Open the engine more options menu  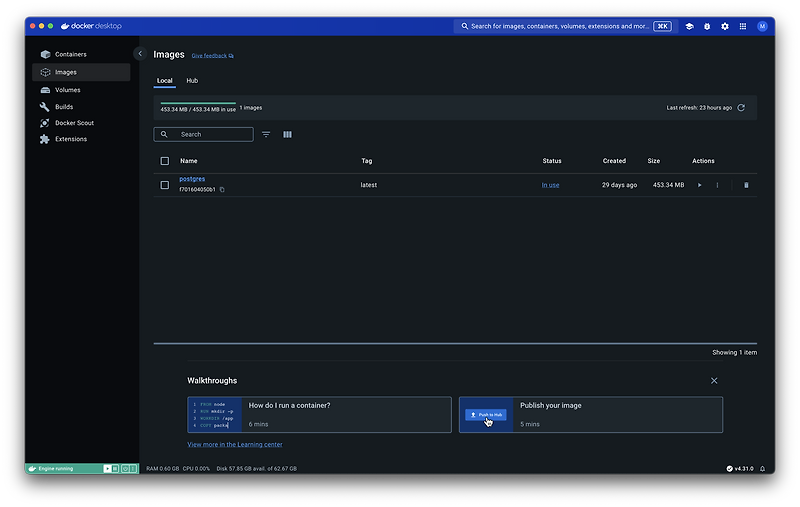tap(133, 469)
